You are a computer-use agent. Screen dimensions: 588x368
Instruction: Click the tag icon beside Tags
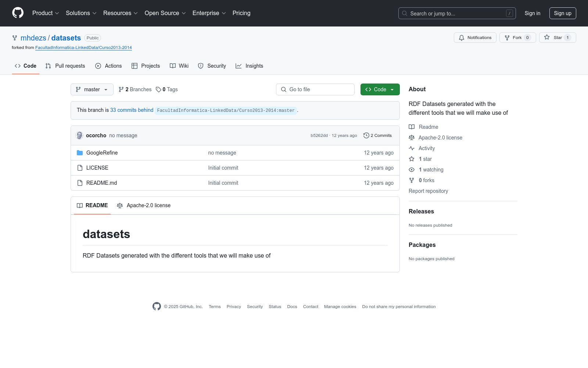tap(158, 89)
